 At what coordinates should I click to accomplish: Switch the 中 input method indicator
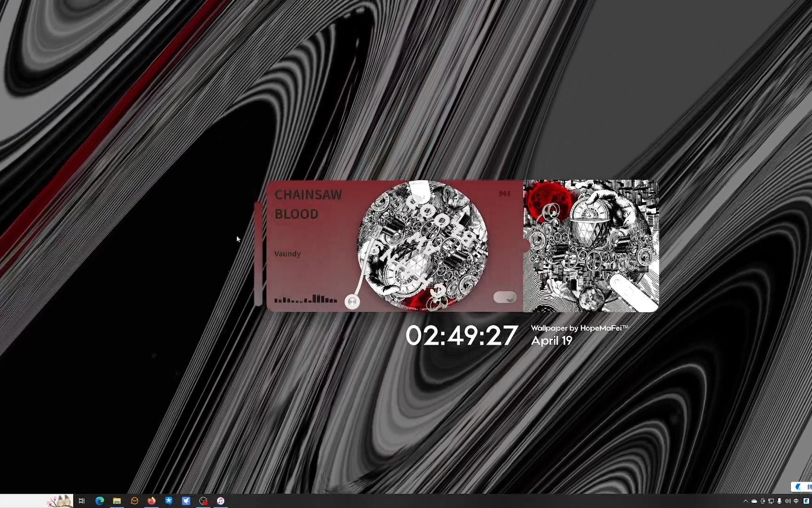coord(796,501)
